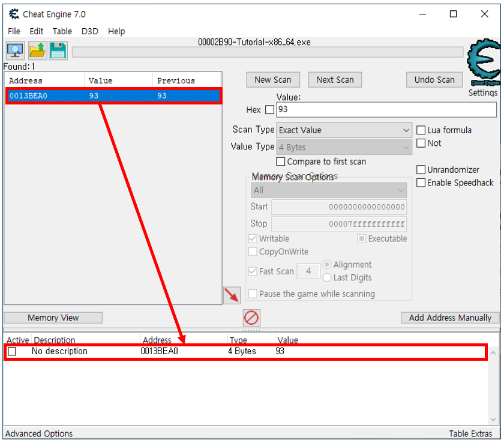Open the memory region All dropdown
Image resolution: width=504 pixels, height=443 pixels.
(x=329, y=190)
